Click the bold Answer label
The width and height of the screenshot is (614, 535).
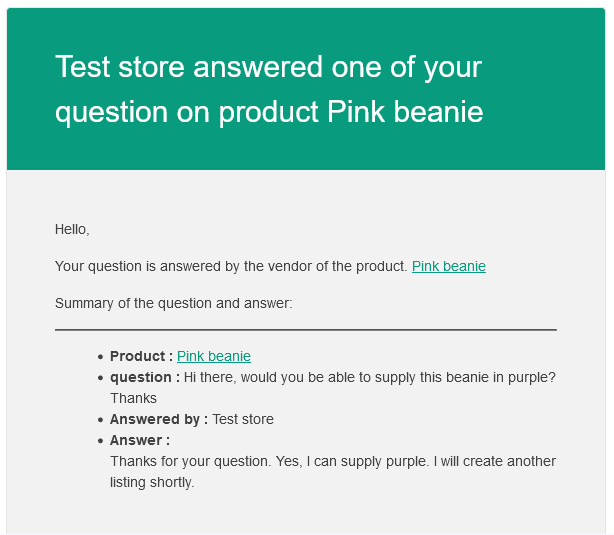[140, 440]
